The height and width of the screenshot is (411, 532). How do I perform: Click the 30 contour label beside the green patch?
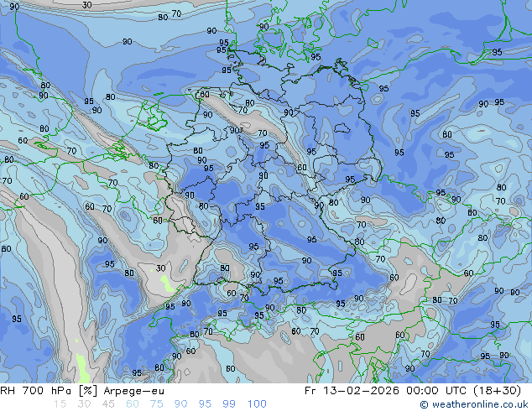tap(160, 268)
